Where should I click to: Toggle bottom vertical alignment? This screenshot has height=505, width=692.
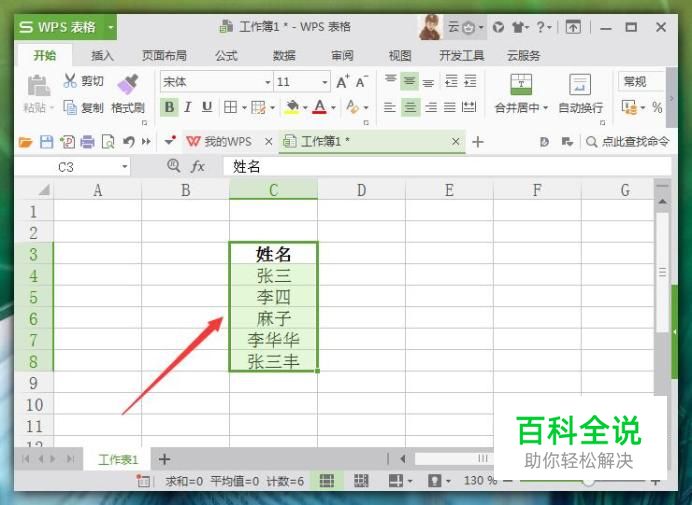point(429,82)
